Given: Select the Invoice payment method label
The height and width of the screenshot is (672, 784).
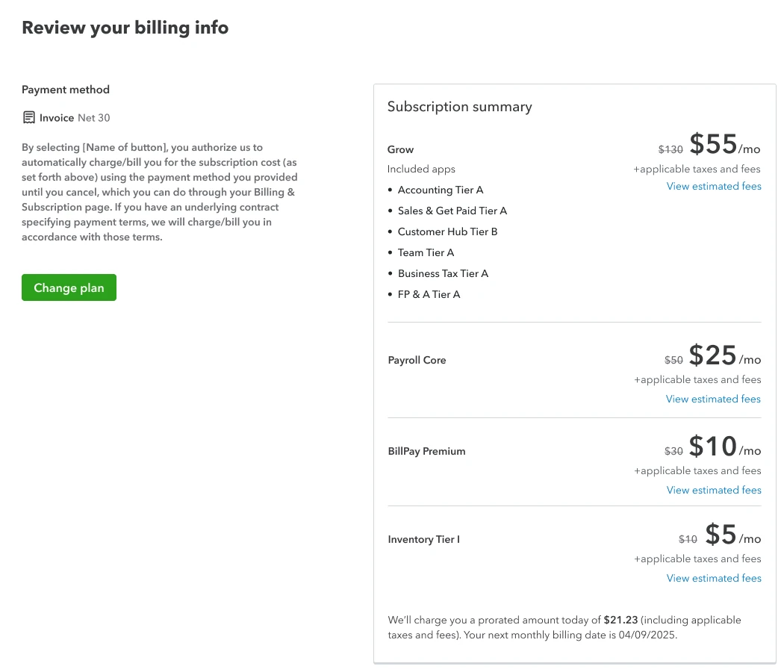Looking at the screenshot, I should pyautogui.click(x=57, y=118).
